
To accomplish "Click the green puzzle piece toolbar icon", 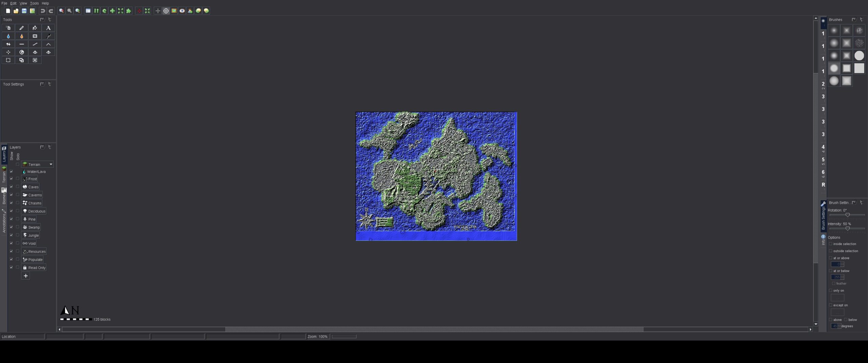I will tap(129, 11).
